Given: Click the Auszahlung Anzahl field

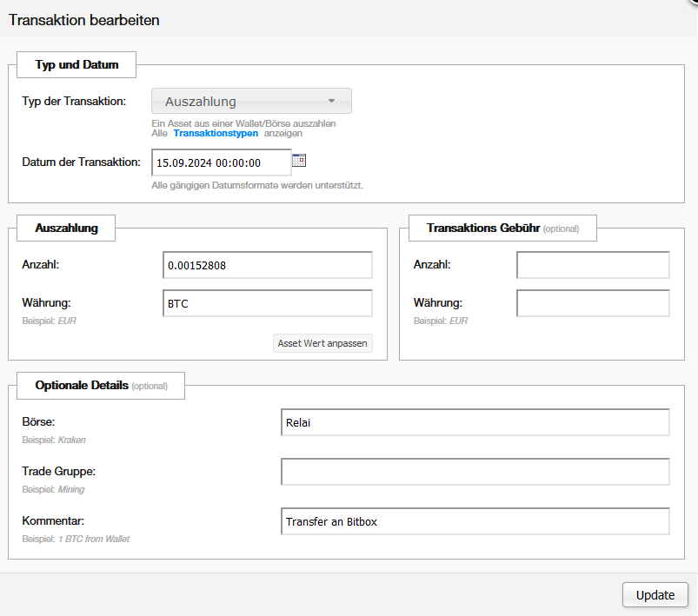Looking at the screenshot, I should 268,265.
